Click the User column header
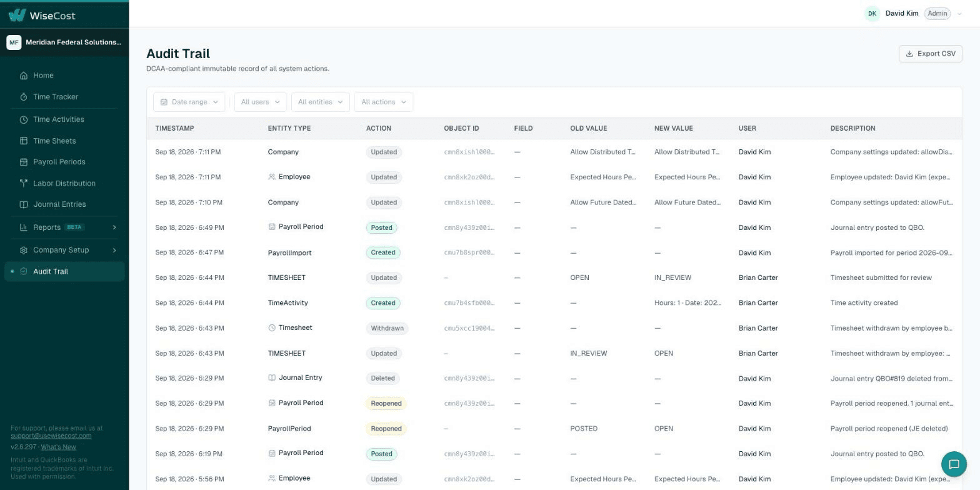 click(x=747, y=129)
